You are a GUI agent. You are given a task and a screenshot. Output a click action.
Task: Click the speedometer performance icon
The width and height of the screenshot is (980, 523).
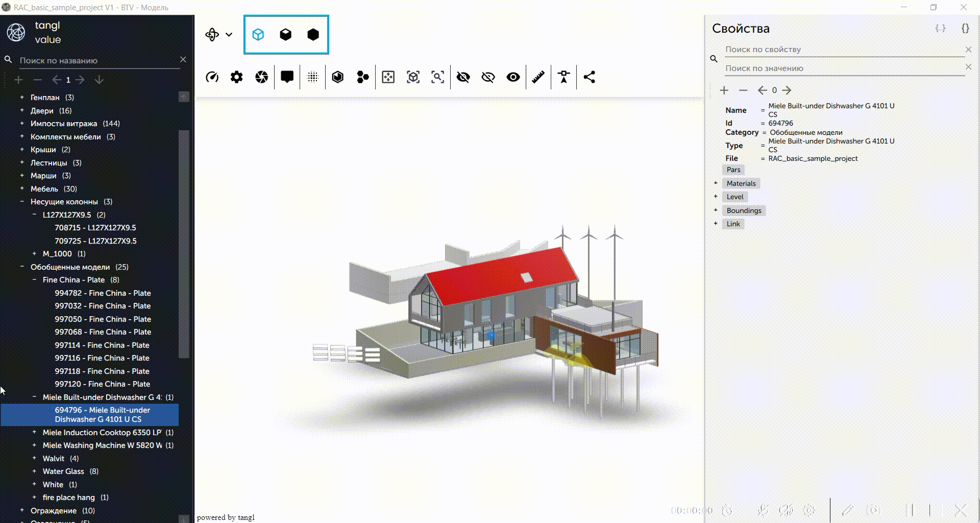point(212,77)
